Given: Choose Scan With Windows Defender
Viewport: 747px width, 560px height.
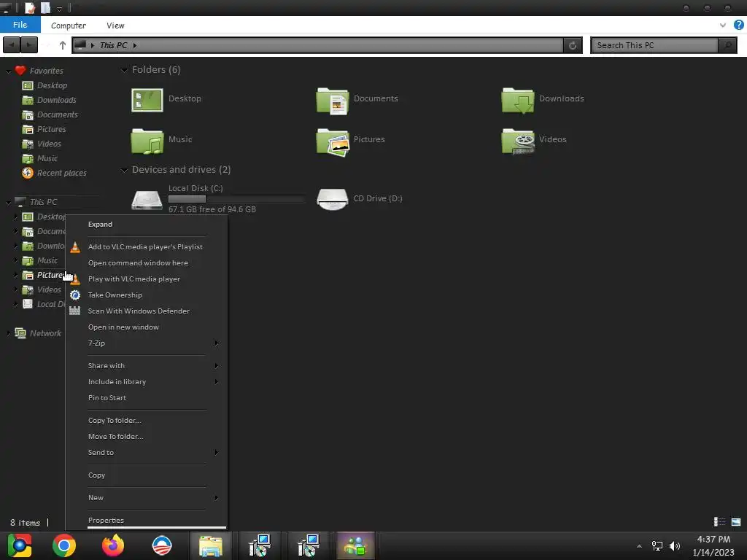Looking at the screenshot, I should pos(146,311).
